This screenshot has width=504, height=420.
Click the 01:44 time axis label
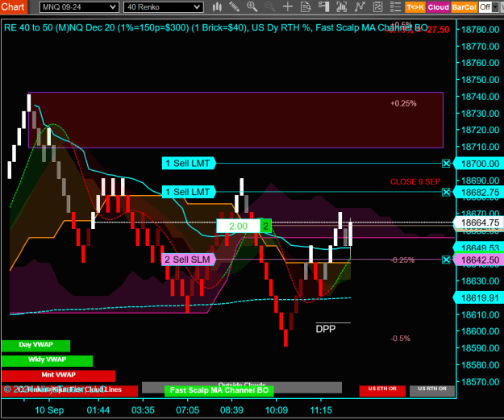coord(98,410)
